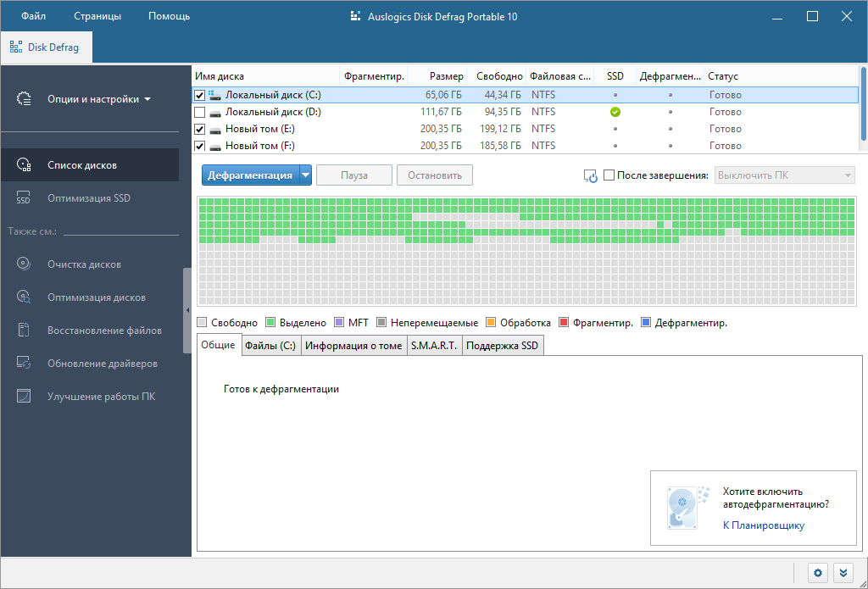Click the Готов к дефрагментации status text

pos(281,389)
